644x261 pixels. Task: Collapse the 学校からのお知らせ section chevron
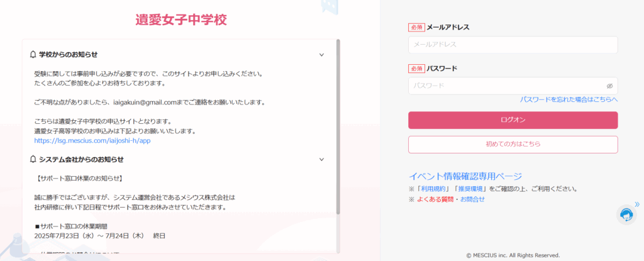coord(321,55)
